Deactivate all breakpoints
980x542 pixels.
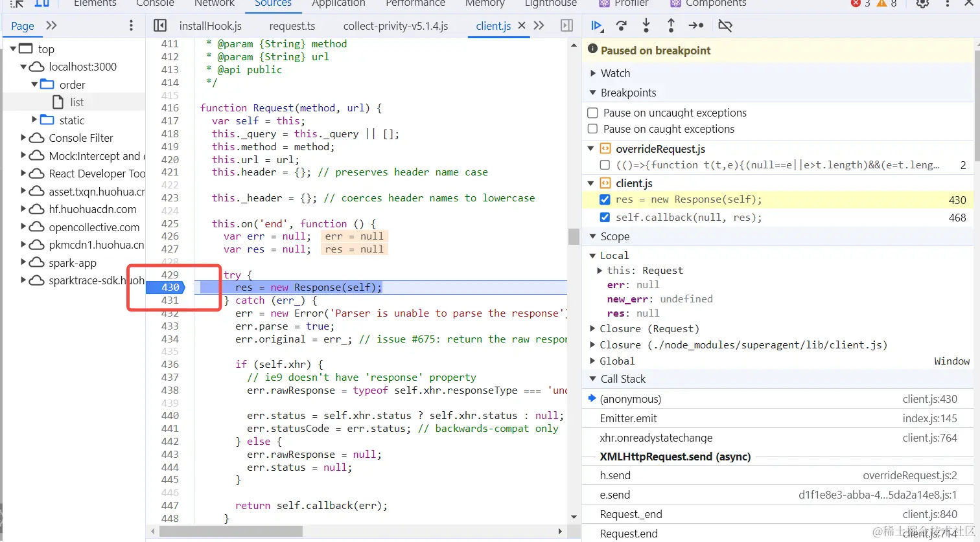(725, 26)
